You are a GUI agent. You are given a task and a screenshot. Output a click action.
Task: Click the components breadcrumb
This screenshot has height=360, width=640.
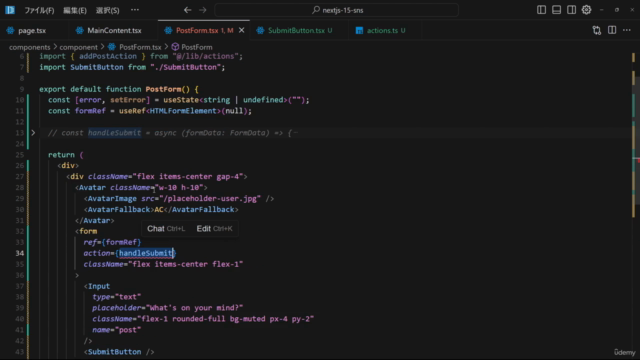29,47
